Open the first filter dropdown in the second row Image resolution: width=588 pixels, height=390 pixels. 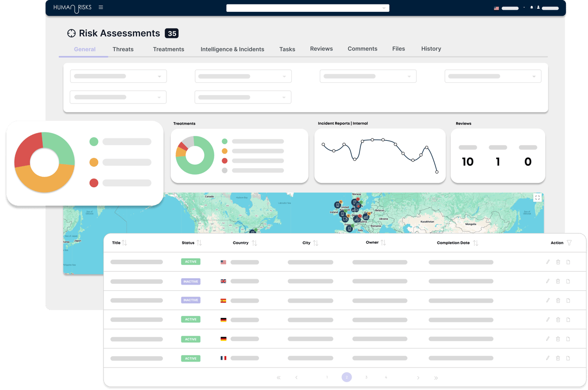118,97
